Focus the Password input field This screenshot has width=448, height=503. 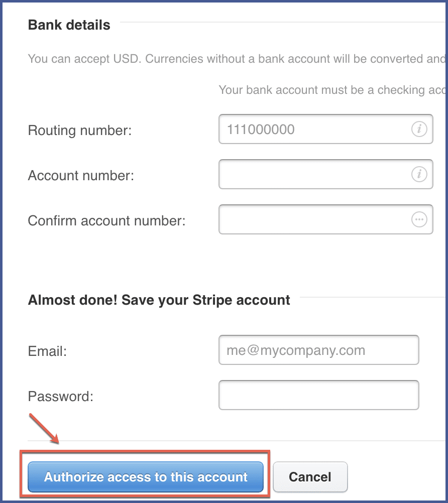(x=318, y=395)
